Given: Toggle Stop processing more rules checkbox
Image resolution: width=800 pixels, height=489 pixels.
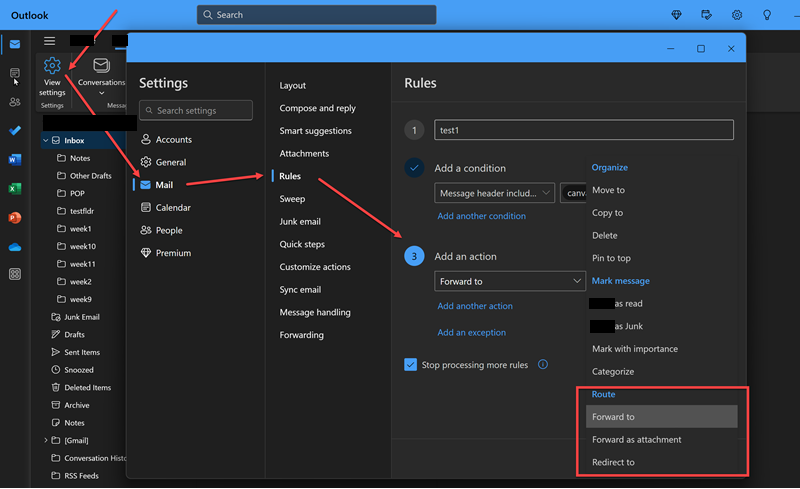Looking at the screenshot, I should (x=410, y=364).
